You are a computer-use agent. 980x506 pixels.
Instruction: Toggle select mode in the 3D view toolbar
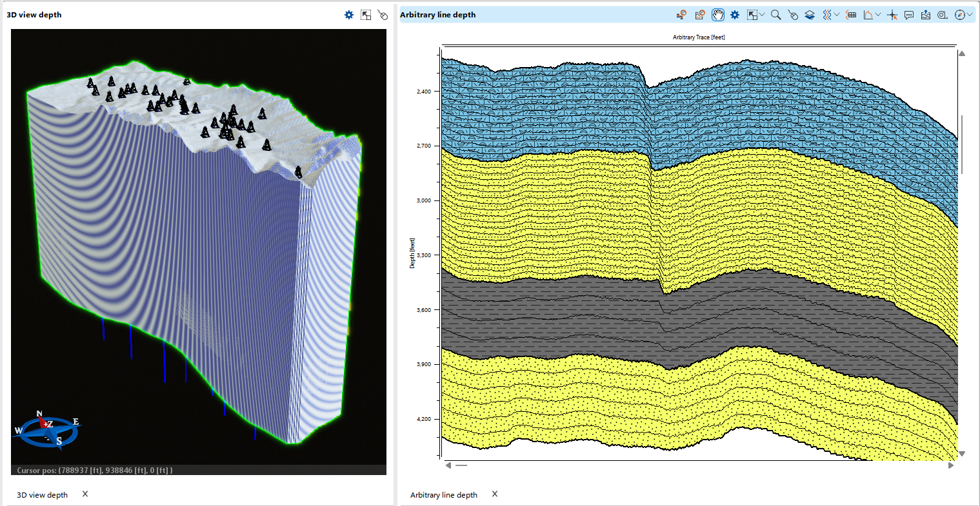tap(366, 14)
